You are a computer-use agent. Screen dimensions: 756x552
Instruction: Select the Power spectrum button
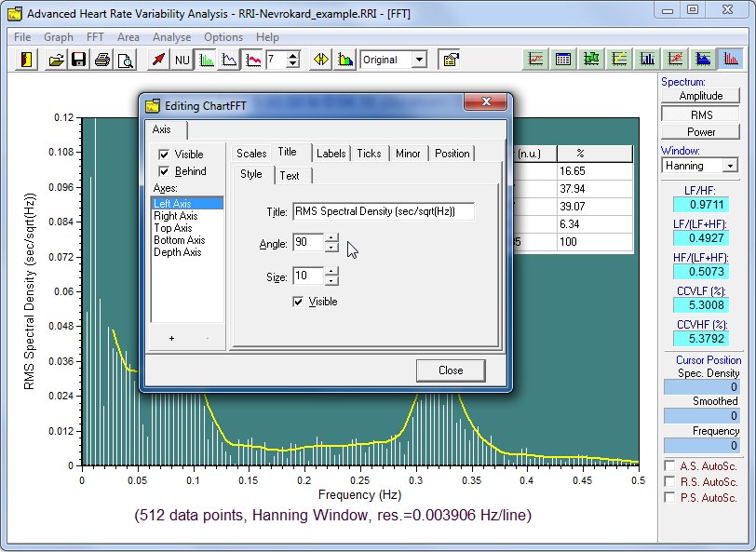[700, 132]
